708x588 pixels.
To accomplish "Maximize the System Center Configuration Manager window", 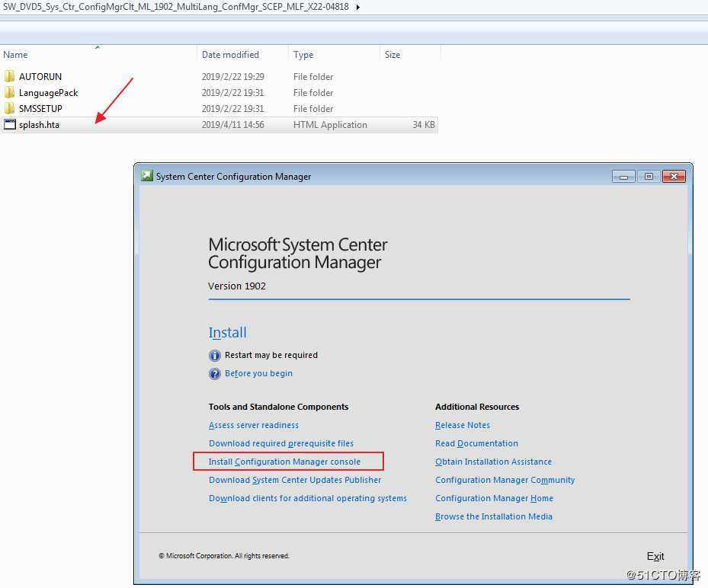I will 649,177.
